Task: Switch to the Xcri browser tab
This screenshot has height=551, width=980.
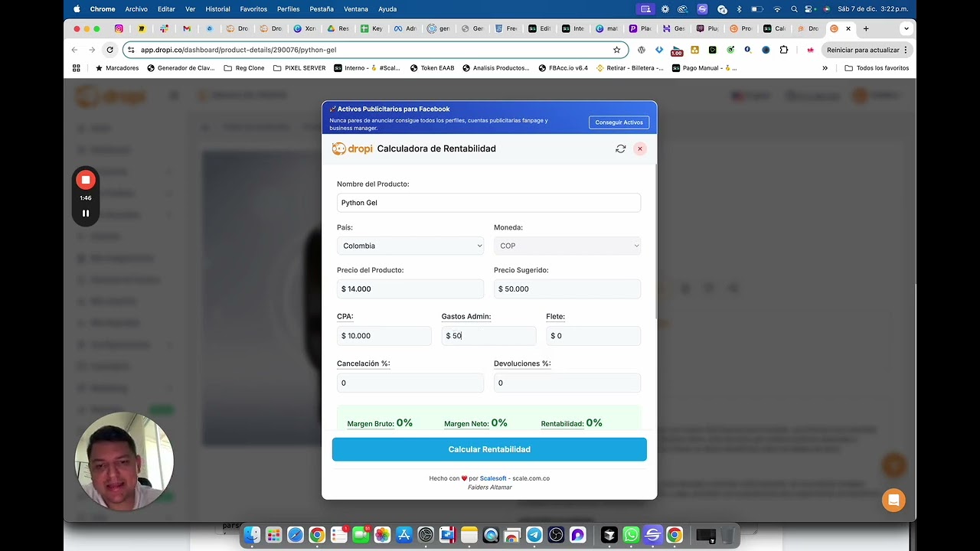Action: pos(304,28)
